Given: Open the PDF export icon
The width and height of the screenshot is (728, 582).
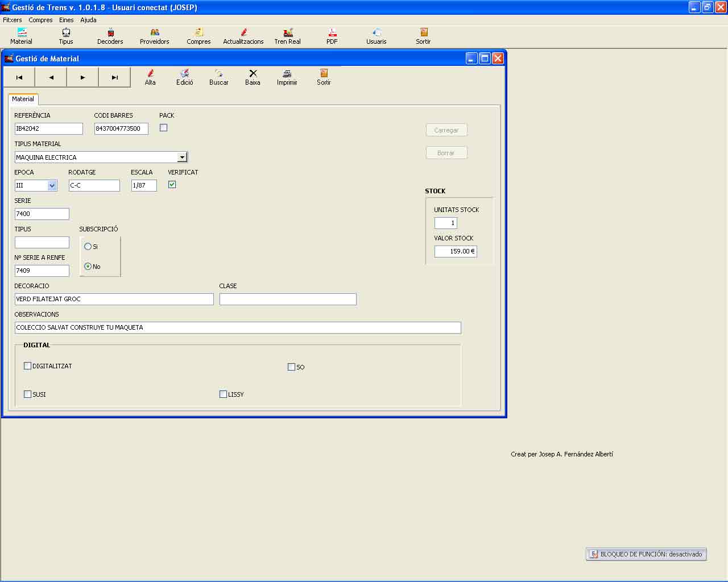Looking at the screenshot, I should pos(332,32).
